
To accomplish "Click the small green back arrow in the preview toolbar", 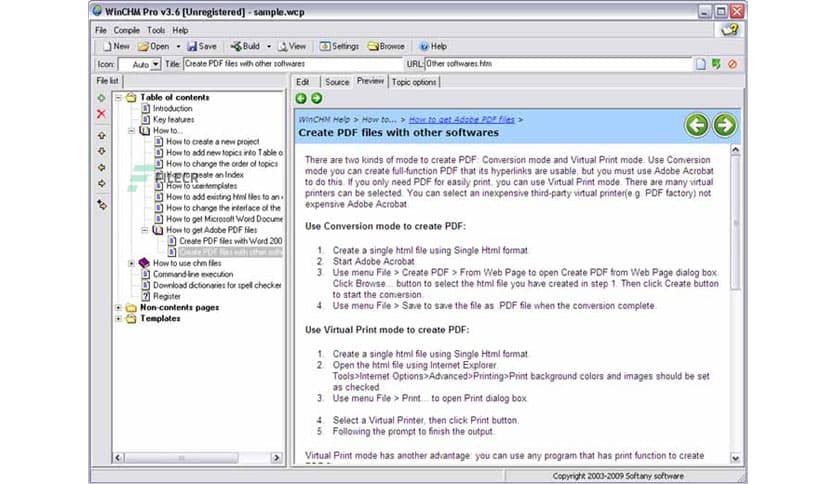I will pos(301,98).
